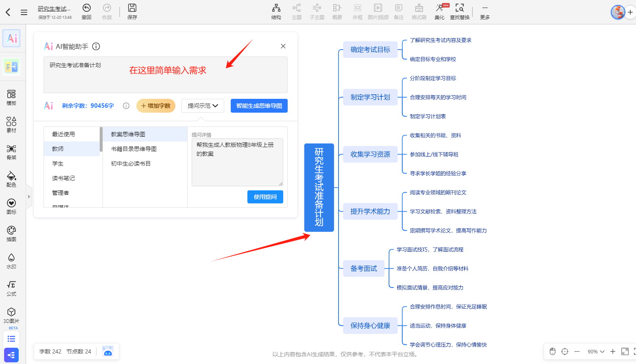Click the zoom out minus control

(x=577, y=351)
